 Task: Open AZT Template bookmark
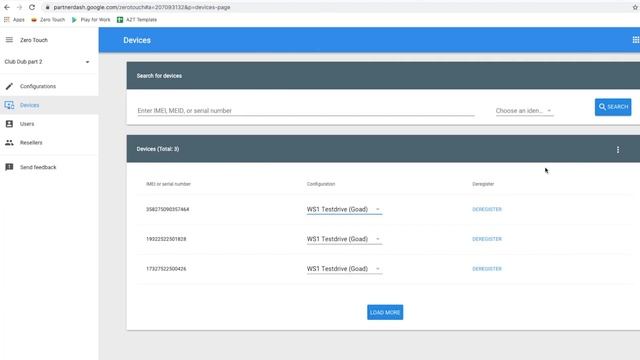(x=137, y=20)
